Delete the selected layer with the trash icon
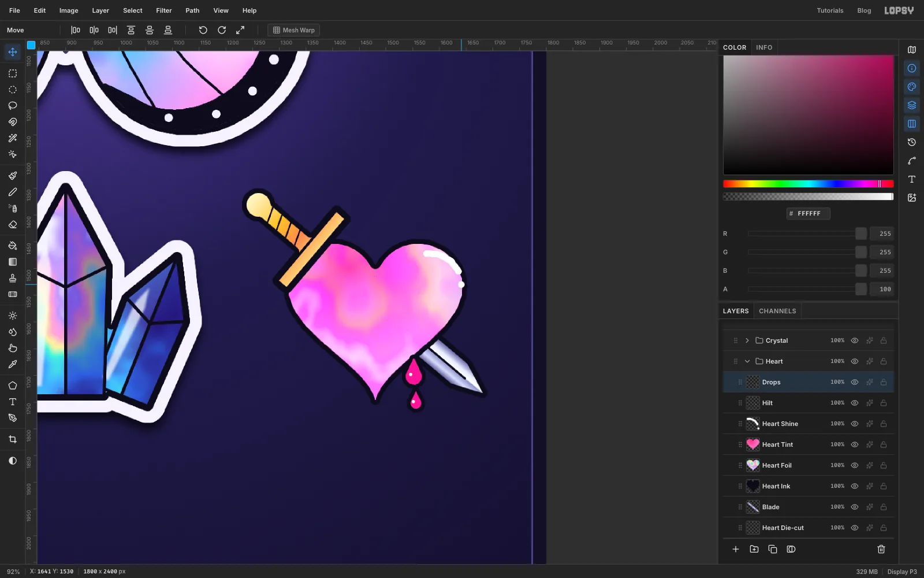Screen dimensions: 924x578 (x=881, y=549)
